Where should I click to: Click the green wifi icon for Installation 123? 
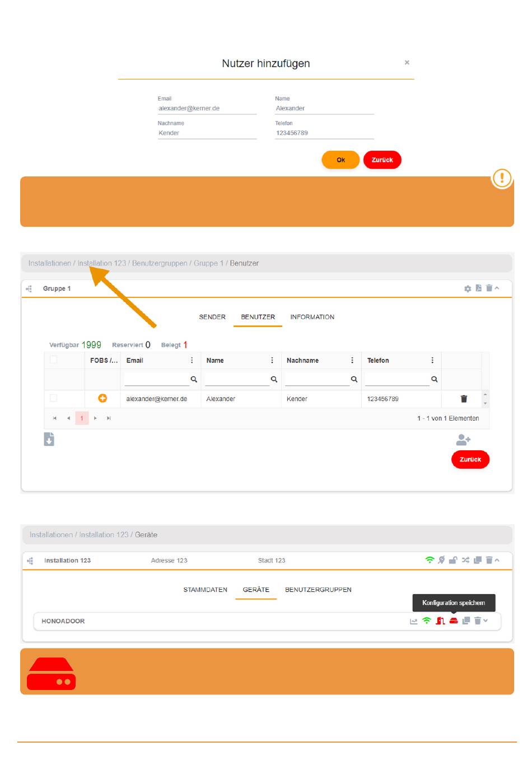tap(430, 560)
